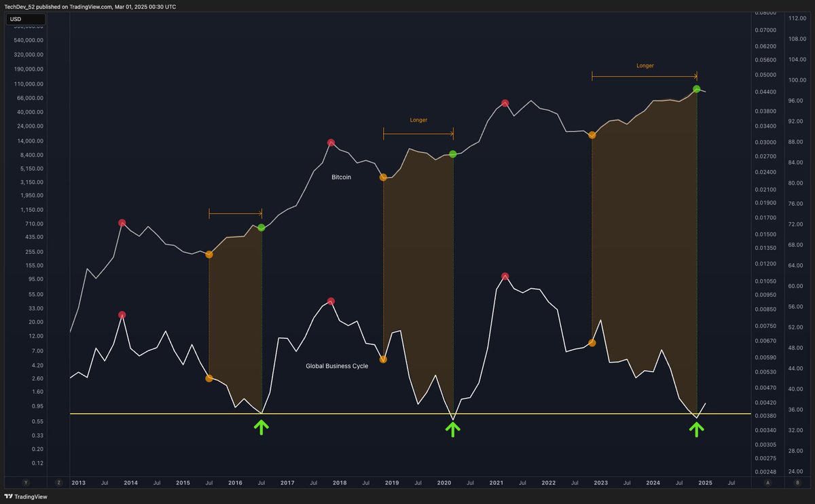The height and width of the screenshot is (504, 815).
Task: Click the red dot at Bitcoin's 2021 peak
Action: tap(505, 103)
